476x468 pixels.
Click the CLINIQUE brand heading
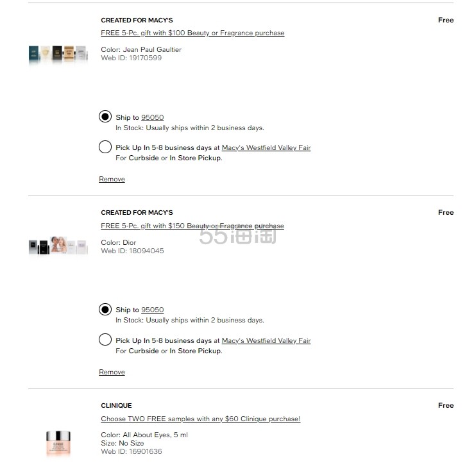point(116,405)
